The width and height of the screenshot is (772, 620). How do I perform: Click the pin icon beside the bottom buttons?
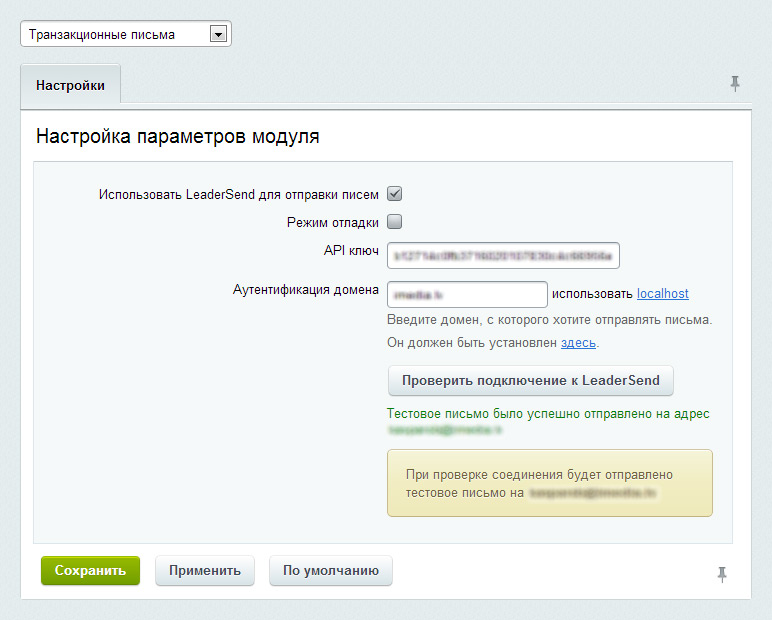[722, 574]
